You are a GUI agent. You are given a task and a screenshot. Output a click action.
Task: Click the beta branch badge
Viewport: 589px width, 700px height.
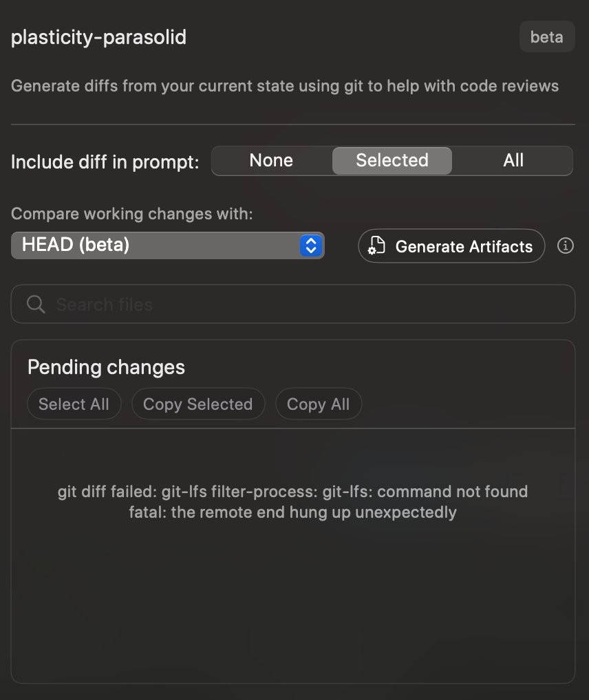pos(546,36)
